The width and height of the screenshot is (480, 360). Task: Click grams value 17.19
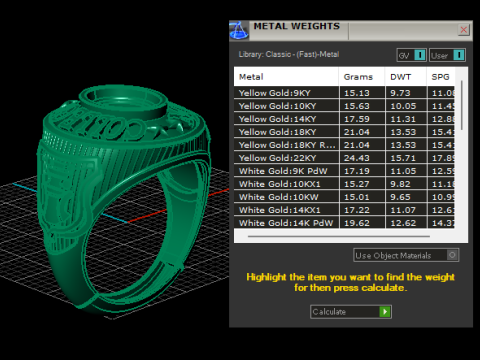point(357,171)
